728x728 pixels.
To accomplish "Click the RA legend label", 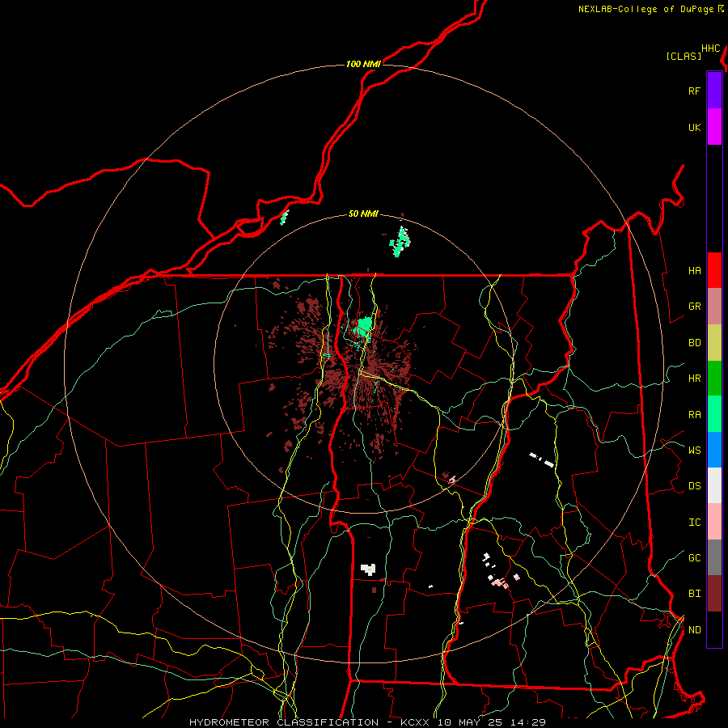I will coord(694,414).
